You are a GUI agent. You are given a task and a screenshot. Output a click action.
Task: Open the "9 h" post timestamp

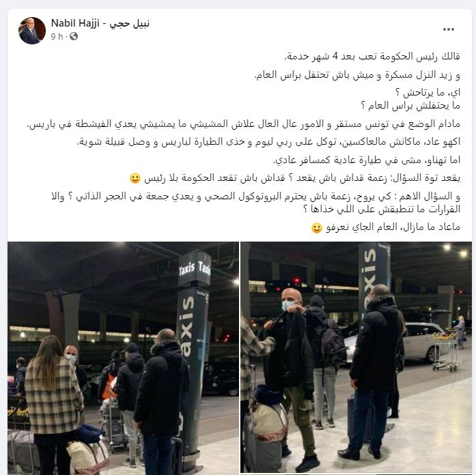[x=57, y=37]
